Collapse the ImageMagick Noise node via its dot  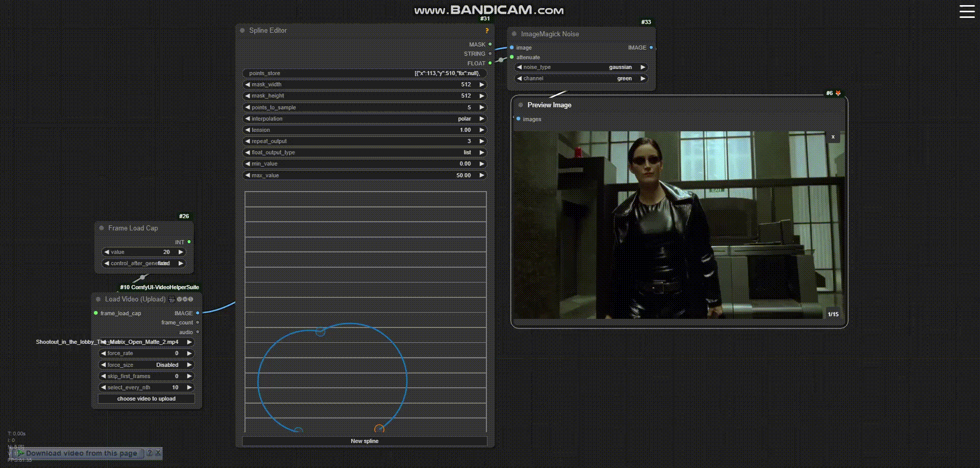click(x=514, y=34)
